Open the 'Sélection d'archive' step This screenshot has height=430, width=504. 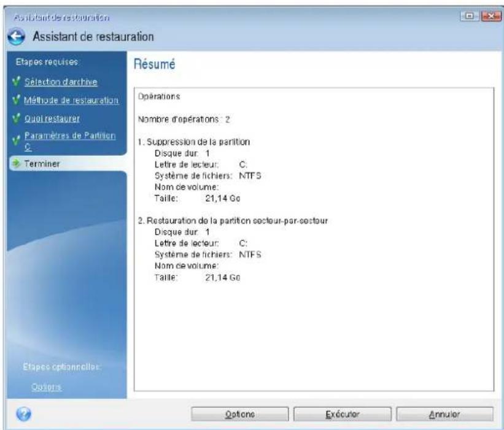[x=61, y=82]
